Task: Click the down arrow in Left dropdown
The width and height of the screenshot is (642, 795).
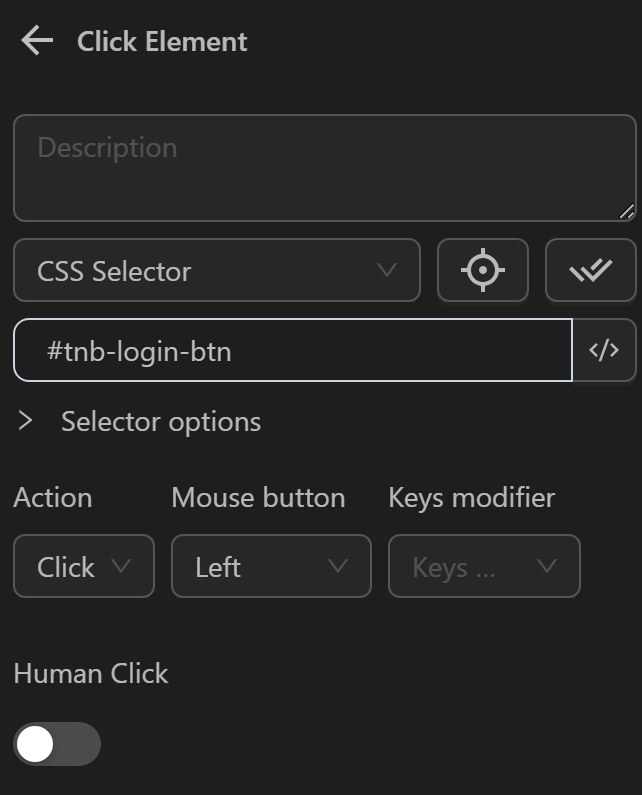Action: click(338, 566)
